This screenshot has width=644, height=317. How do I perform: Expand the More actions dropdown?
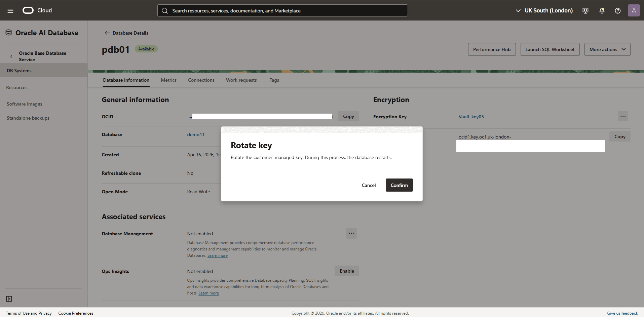[x=607, y=49]
